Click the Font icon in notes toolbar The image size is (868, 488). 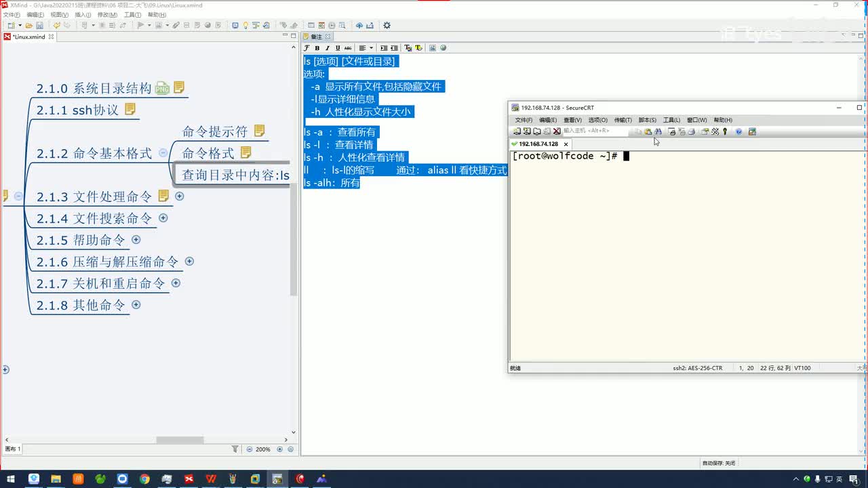(307, 48)
